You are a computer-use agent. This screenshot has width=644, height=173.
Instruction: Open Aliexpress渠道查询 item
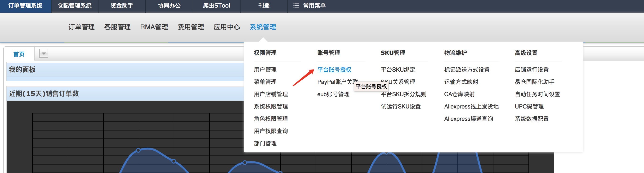point(468,119)
